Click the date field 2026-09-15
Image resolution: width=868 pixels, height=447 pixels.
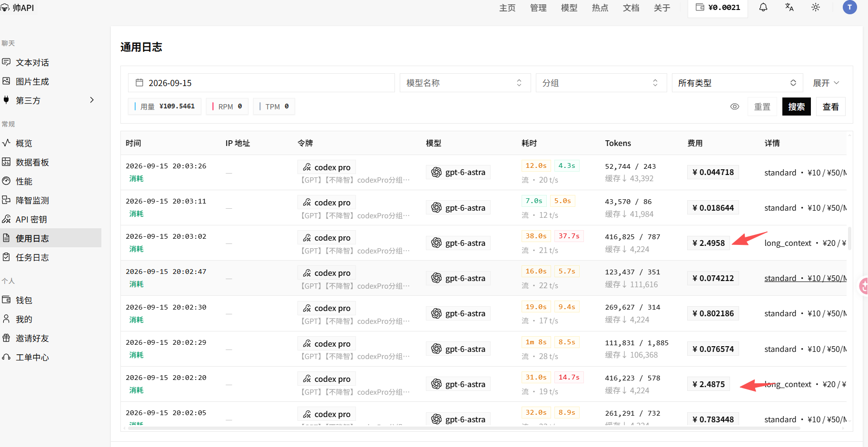(261, 83)
